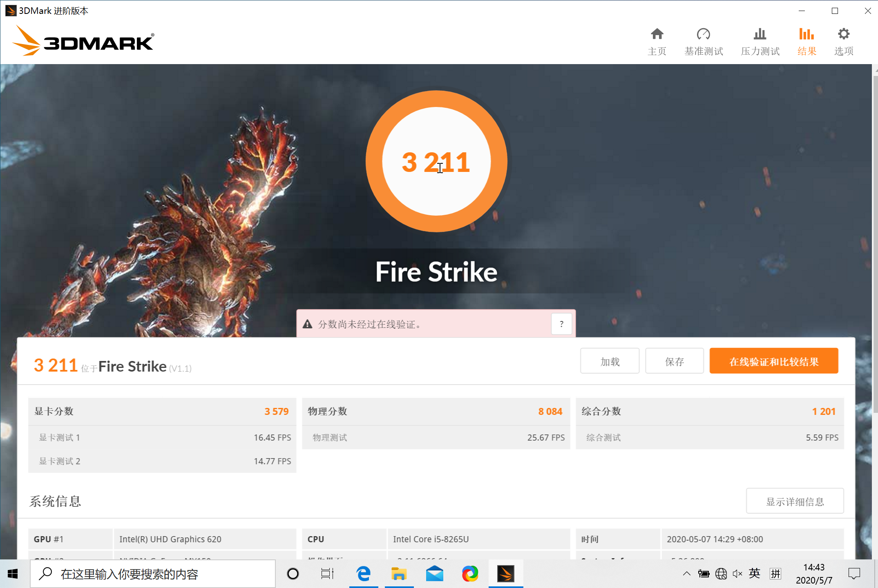
Task: Open the notification action center
Action: pyautogui.click(x=854, y=574)
